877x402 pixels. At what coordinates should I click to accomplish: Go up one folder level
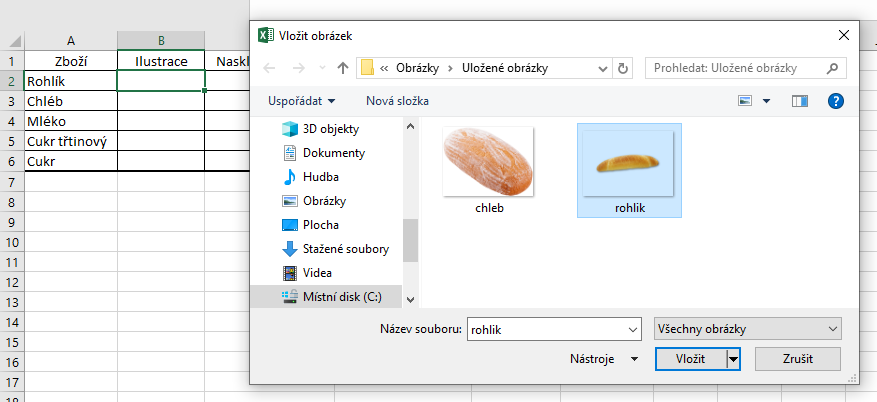point(343,69)
